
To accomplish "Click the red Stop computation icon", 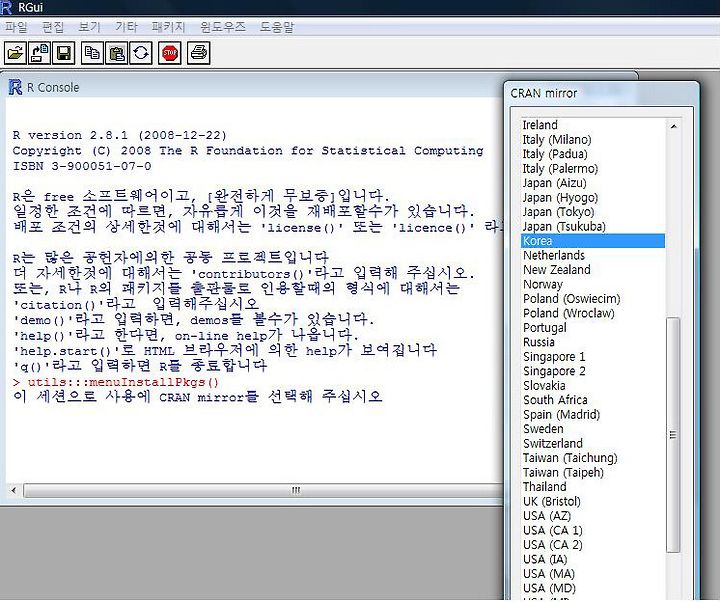I will pyautogui.click(x=169, y=53).
